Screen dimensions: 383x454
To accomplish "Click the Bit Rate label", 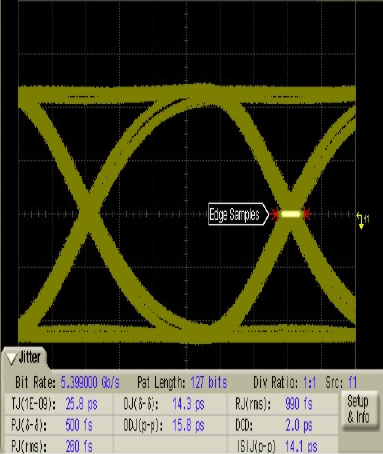I will pyautogui.click(x=35, y=382).
